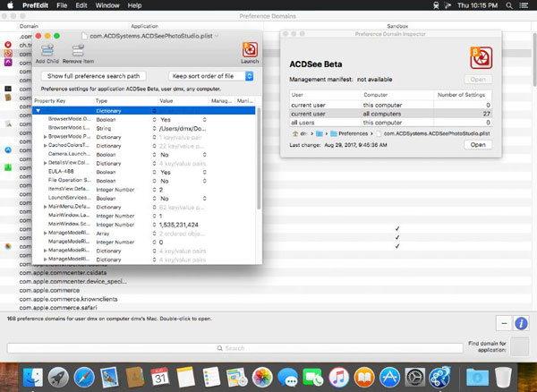
Task: Open the Trash in the Dock
Action: tap(503, 376)
